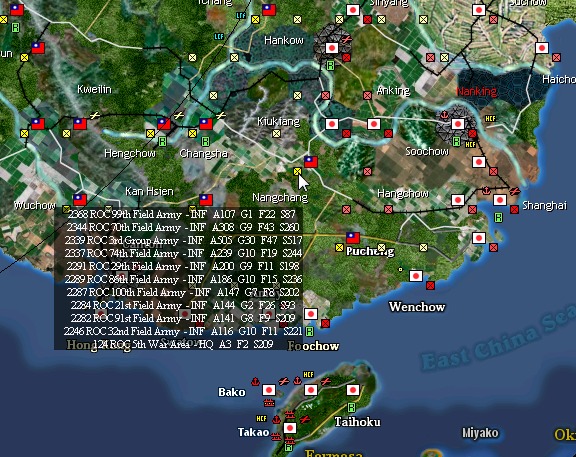Select the ROC flag above the mouse cursor
Viewport: 576px width, 457px height.
point(311,162)
